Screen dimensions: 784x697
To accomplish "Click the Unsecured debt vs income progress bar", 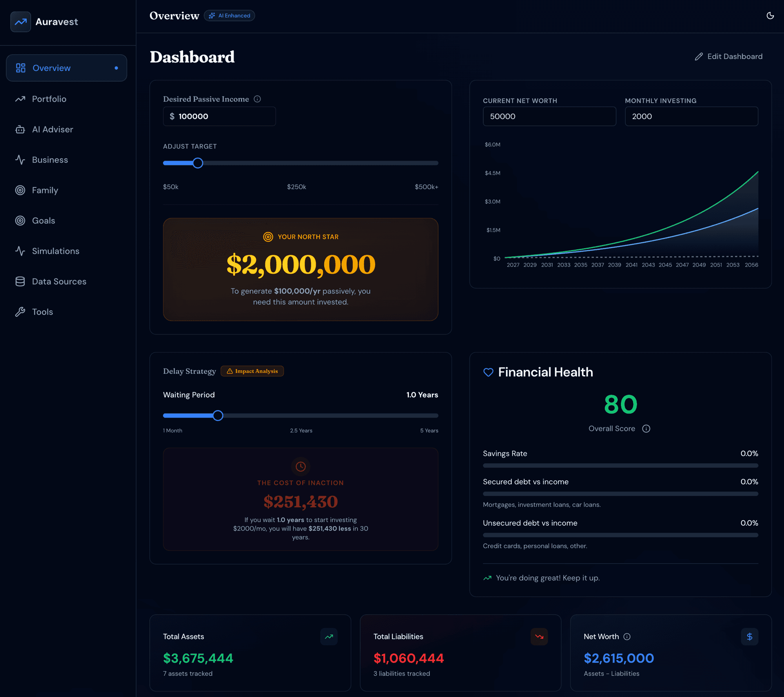I will (x=621, y=535).
